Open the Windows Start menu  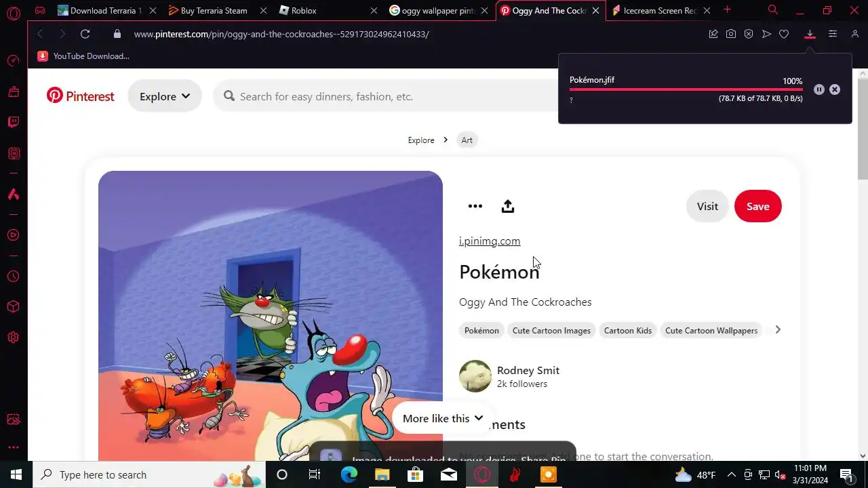pos(16,474)
